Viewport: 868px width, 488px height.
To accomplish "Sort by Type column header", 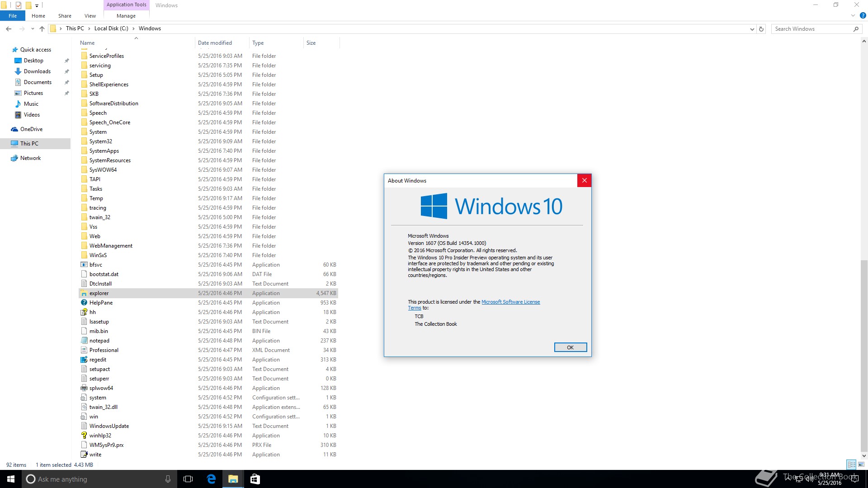I will click(x=276, y=43).
